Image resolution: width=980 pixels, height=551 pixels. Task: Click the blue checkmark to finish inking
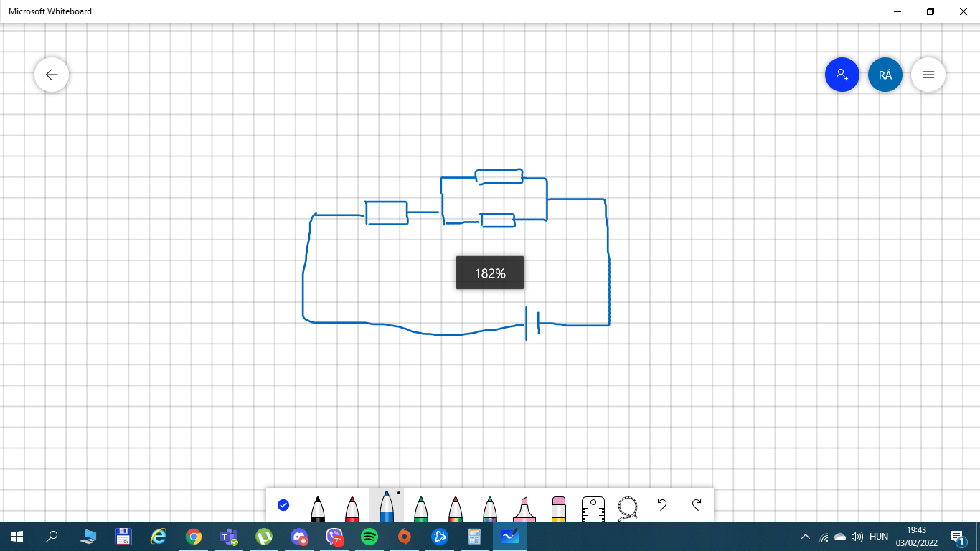[283, 505]
